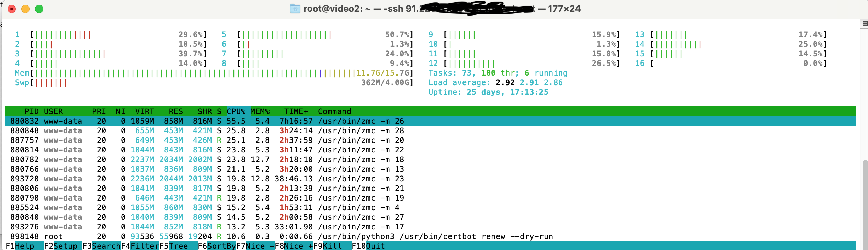
Task: Sort by the PRI column header
Action: click(x=99, y=111)
